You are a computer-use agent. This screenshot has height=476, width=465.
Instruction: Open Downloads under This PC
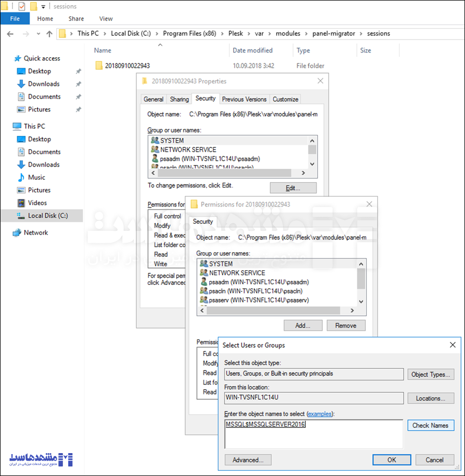click(x=44, y=165)
